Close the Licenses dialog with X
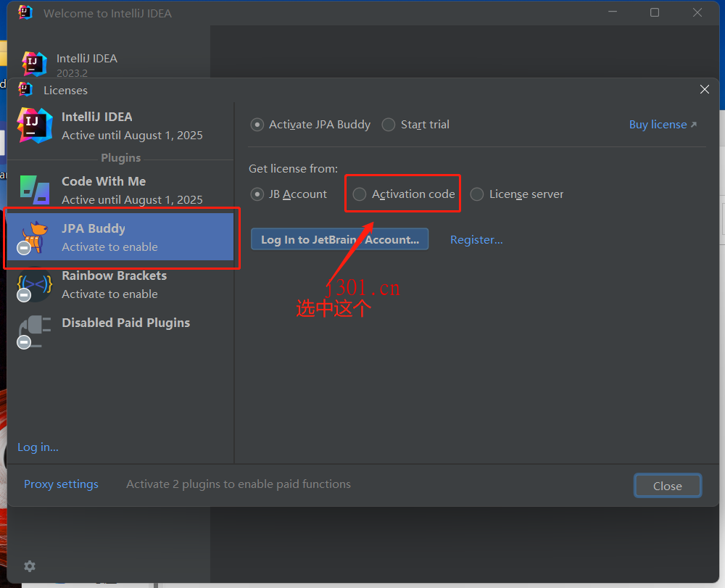Viewport: 725px width, 588px height. (705, 89)
